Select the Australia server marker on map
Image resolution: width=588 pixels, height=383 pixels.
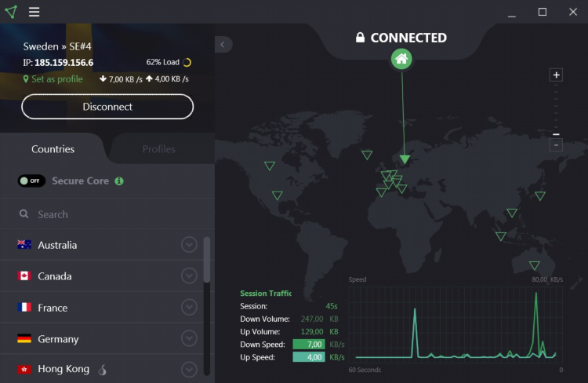pos(535,265)
